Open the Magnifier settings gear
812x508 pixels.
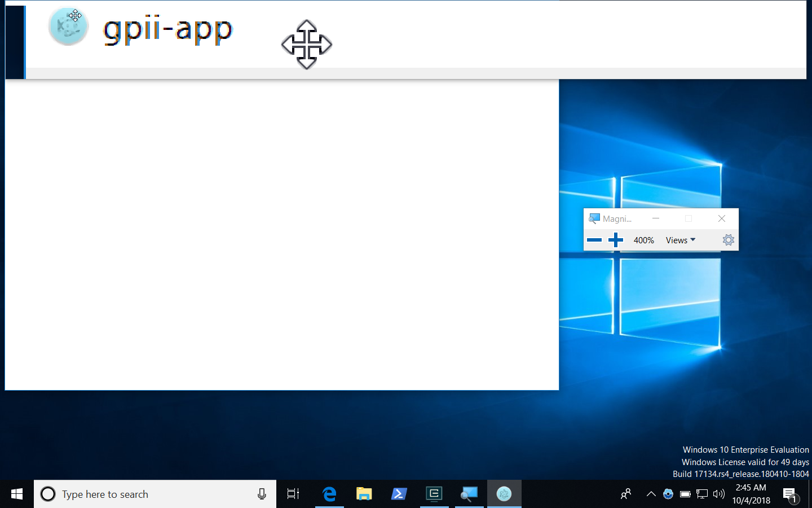tap(728, 240)
